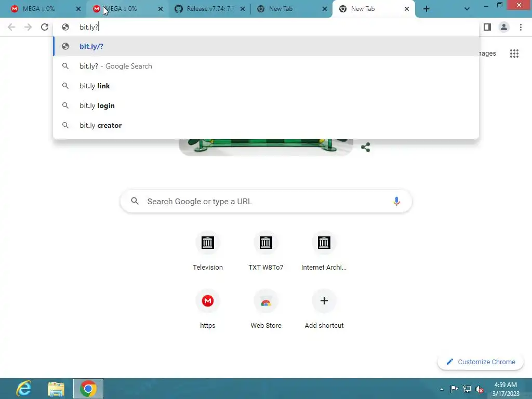Launch Internet Explorer from the taskbar
This screenshot has width=532, height=399.
[24, 389]
